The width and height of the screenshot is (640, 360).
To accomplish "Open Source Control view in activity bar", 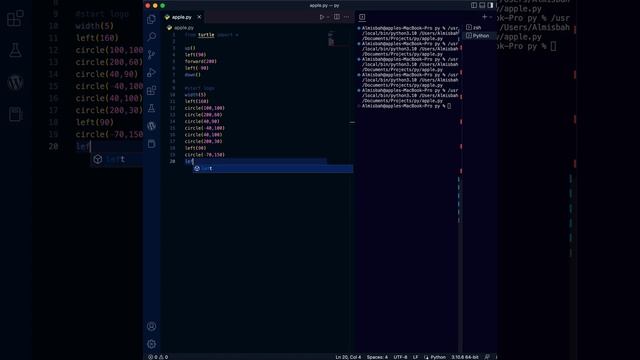I will [151, 55].
